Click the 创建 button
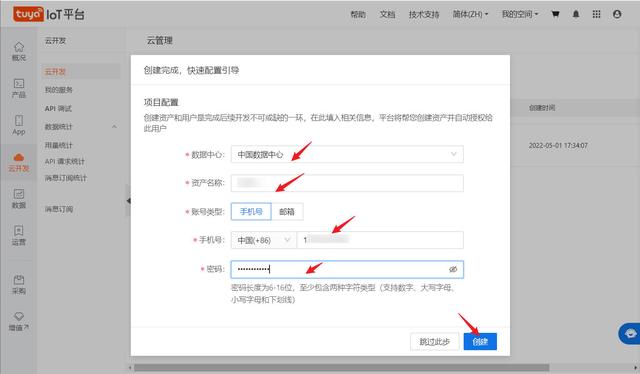Image resolution: width=640 pixels, height=374 pixels. coord(480,341)
